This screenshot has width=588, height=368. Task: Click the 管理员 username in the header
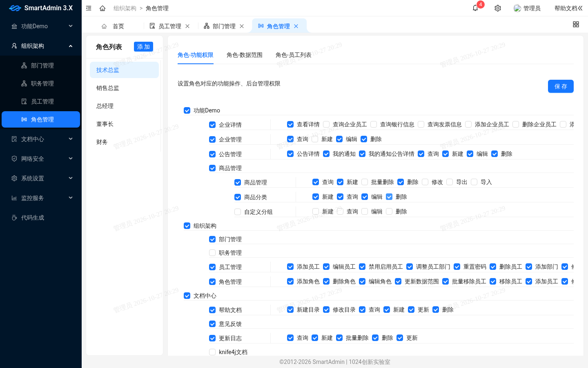coord(532,8)
